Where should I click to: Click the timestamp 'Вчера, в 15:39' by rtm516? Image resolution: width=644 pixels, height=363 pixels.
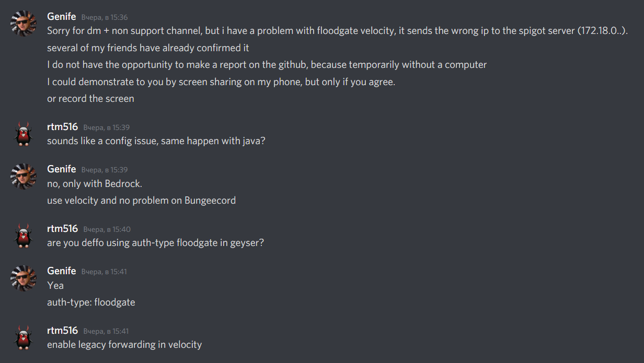(x=106, y=127)
